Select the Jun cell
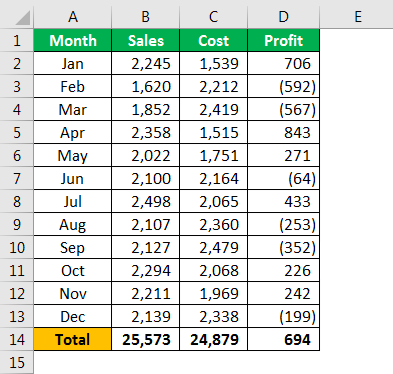 (73, 178)
